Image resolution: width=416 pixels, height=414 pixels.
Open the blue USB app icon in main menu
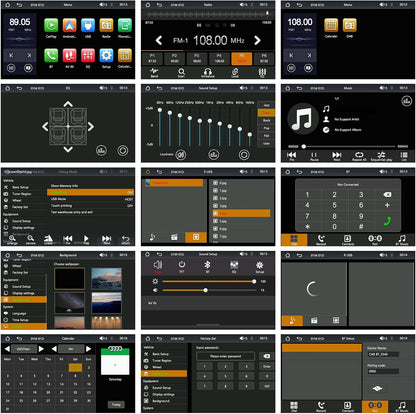pyautogui.click(x=88, y=26)
